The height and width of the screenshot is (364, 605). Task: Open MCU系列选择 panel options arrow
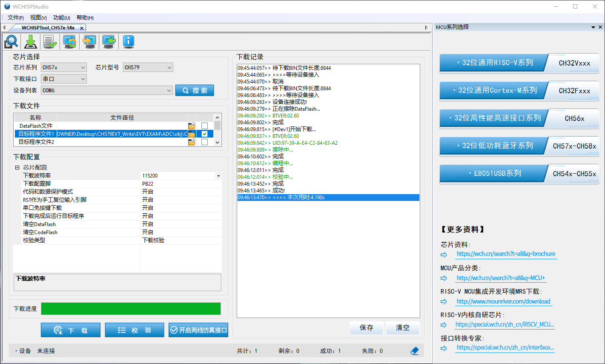click(594, 27)
